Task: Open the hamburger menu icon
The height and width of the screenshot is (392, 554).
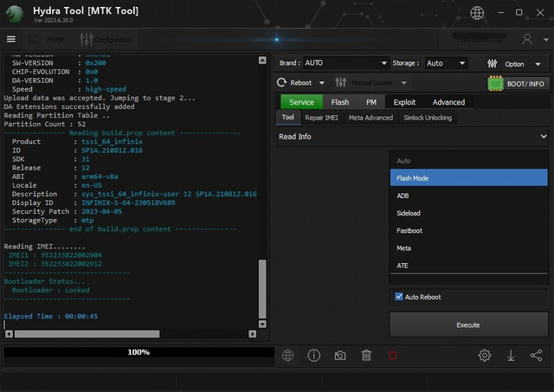Action: tap(11, 39)
